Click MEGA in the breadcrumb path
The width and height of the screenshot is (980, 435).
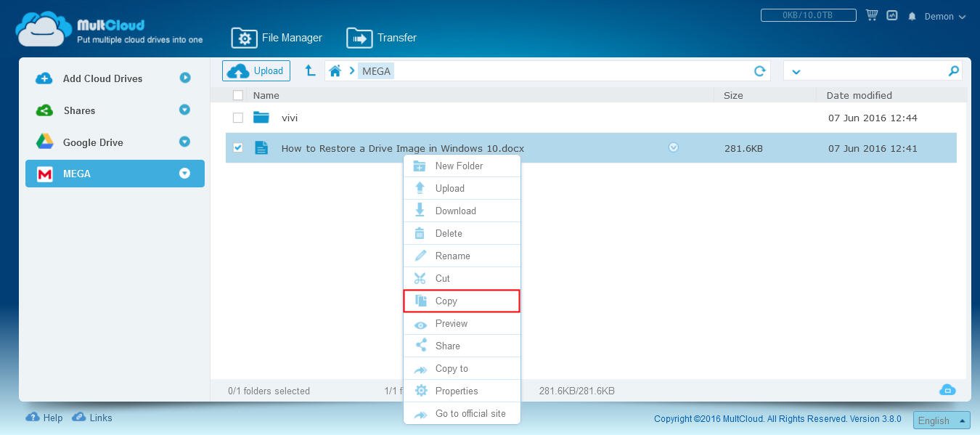tap(376, 71)
